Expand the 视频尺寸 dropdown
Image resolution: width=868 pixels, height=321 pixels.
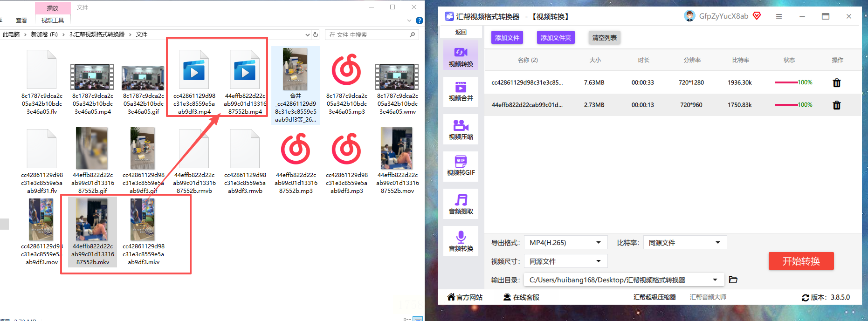[x=565, y=261]
